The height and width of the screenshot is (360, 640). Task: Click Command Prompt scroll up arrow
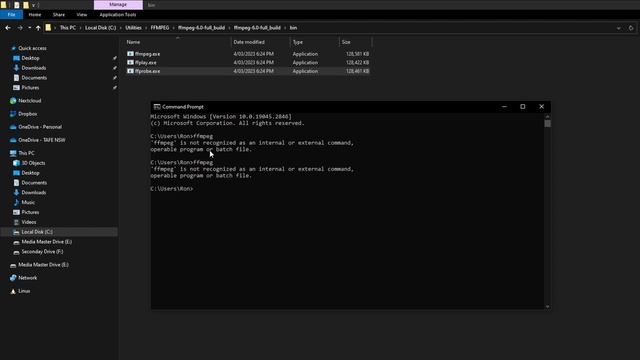coord(548,116)
